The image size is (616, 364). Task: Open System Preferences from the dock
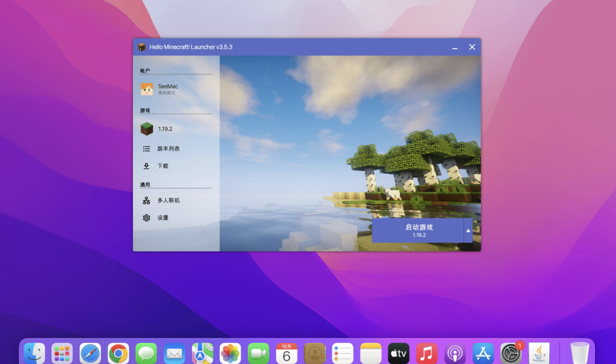click(511, 353)
